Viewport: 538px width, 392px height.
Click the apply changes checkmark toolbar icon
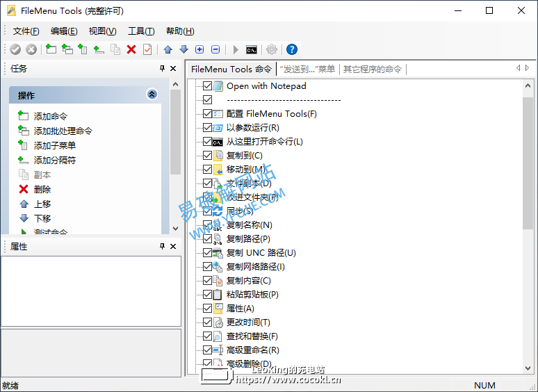pos(15,49)
